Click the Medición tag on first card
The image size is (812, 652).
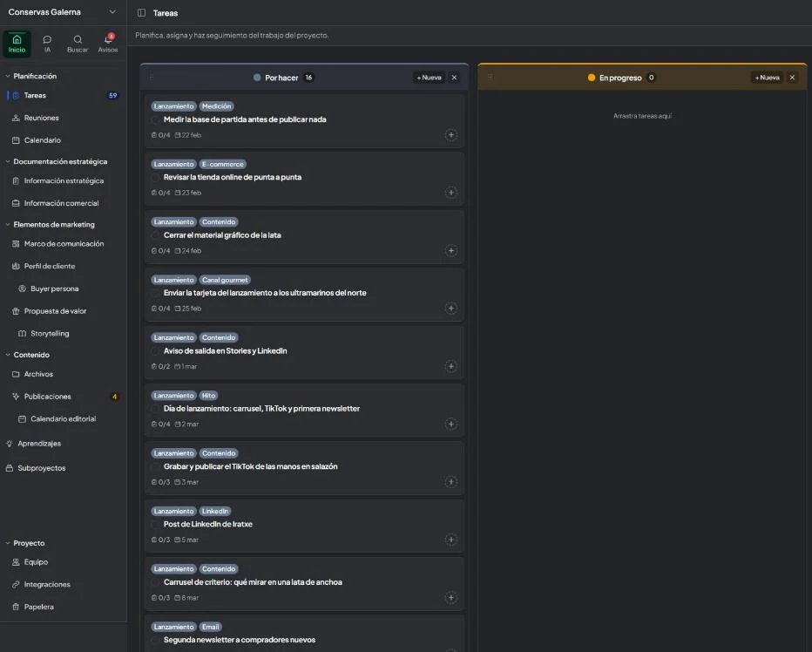[216, 106]
